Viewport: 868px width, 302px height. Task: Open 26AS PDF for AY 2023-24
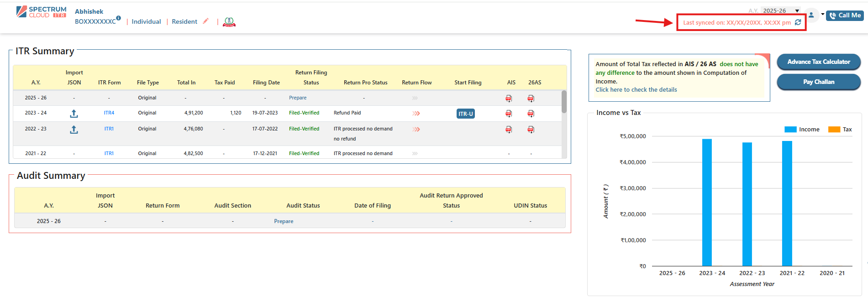[x=531, y=114]
